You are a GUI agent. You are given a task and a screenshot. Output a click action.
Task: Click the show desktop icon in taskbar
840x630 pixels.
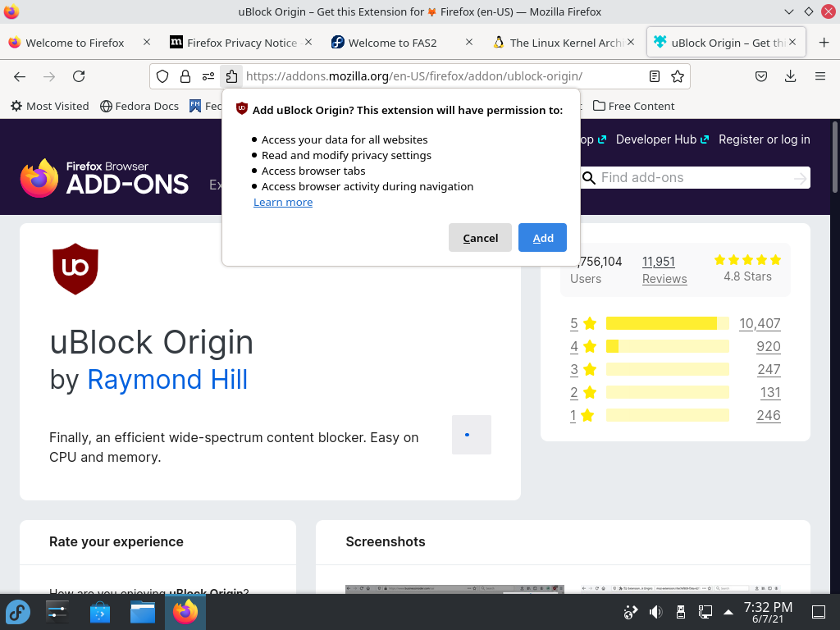click(819, 612)
